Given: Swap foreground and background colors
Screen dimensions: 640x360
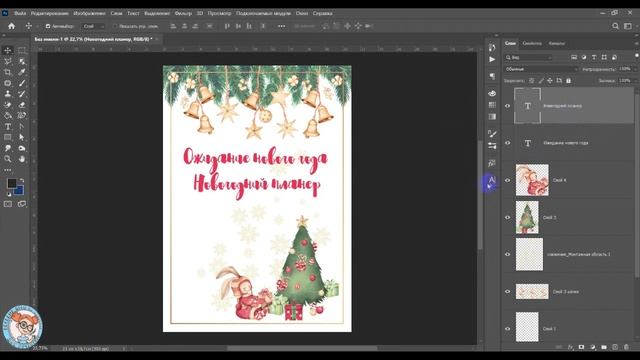Looking at the screenshot, I should coord(22,180).
